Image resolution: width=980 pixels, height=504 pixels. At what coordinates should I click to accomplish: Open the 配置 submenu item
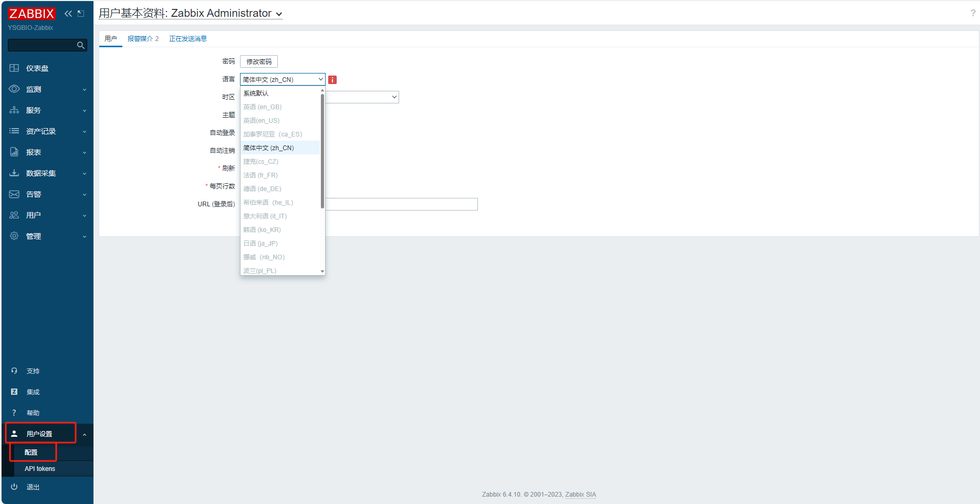tap(31, 453)
